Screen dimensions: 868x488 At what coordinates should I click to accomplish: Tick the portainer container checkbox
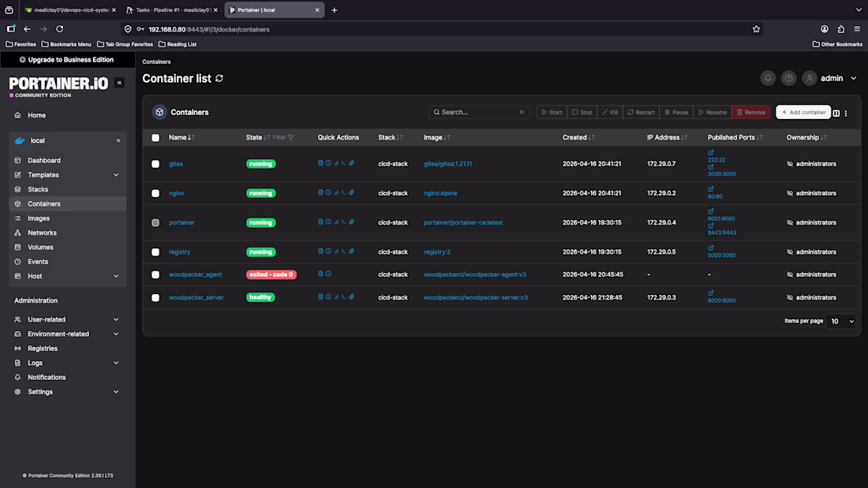[x=155, y=222]
